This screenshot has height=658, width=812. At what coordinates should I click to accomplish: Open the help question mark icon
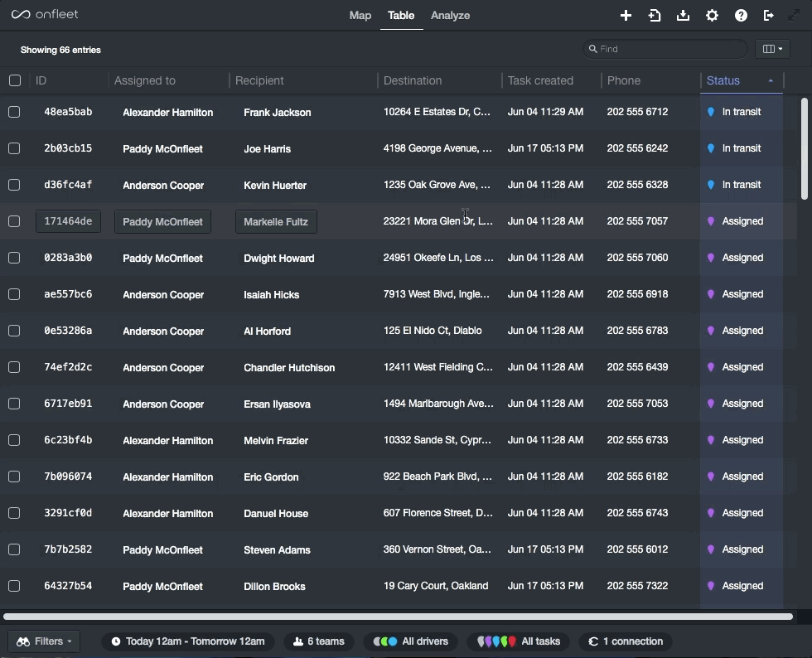pyautogui.click(x=741, y=16)
